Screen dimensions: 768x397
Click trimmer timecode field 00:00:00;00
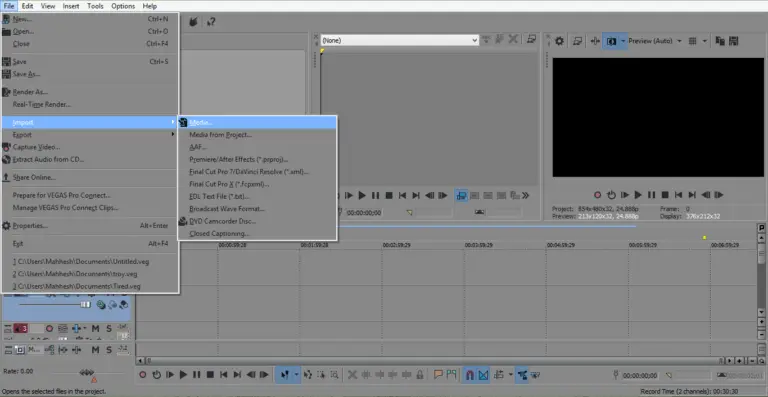pyautogui.click(x=364, y=212)
